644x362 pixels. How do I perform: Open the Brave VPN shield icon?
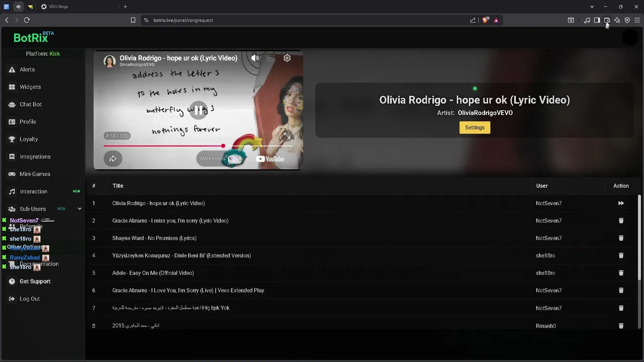tap(627, 20)
